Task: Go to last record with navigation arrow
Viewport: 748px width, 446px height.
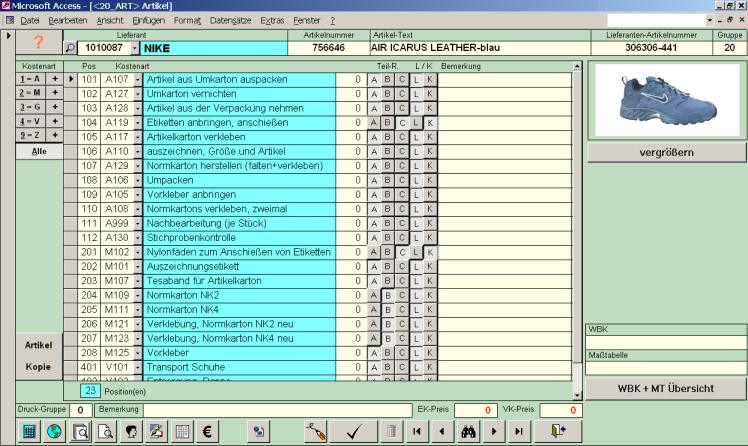Action: click(518, 431)
